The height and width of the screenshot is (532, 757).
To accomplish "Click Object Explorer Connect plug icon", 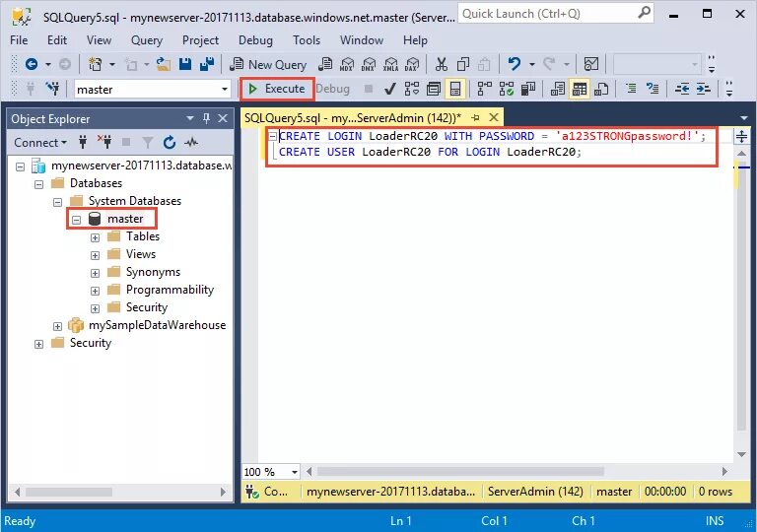I will (x=83, y=143).
